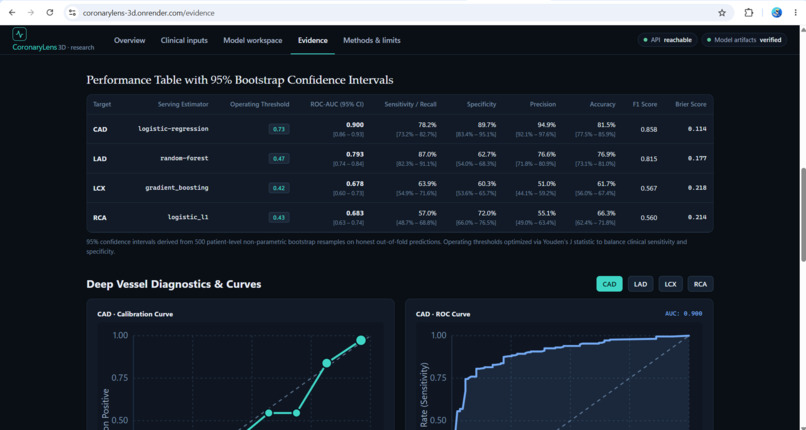Click the CAD row label

click(x=100, y=129)
